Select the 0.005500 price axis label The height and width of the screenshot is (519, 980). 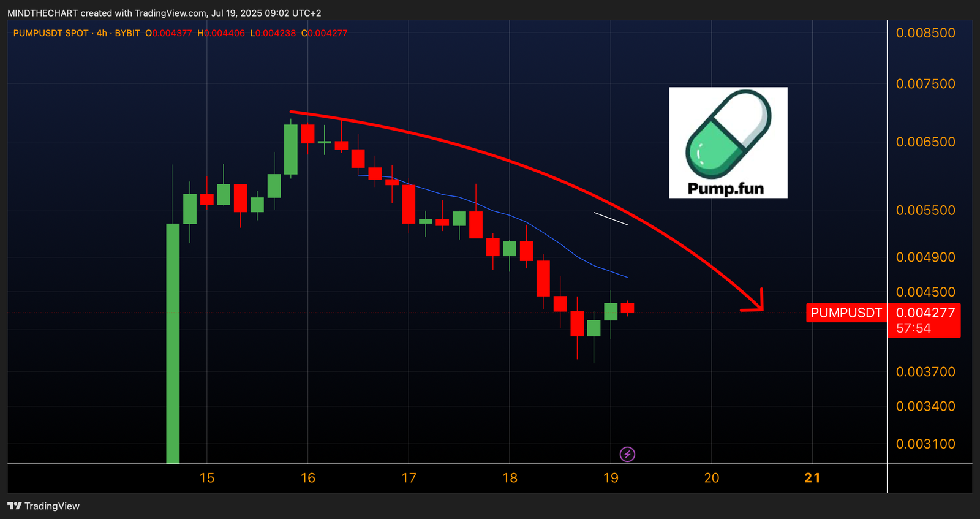(925, 210)
